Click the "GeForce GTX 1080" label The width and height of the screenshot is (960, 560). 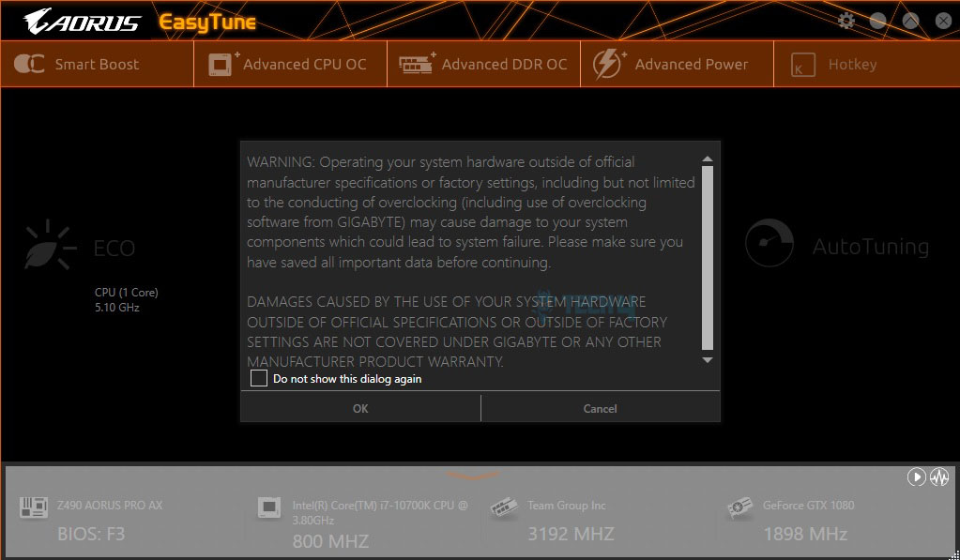[x=808, y=506]
